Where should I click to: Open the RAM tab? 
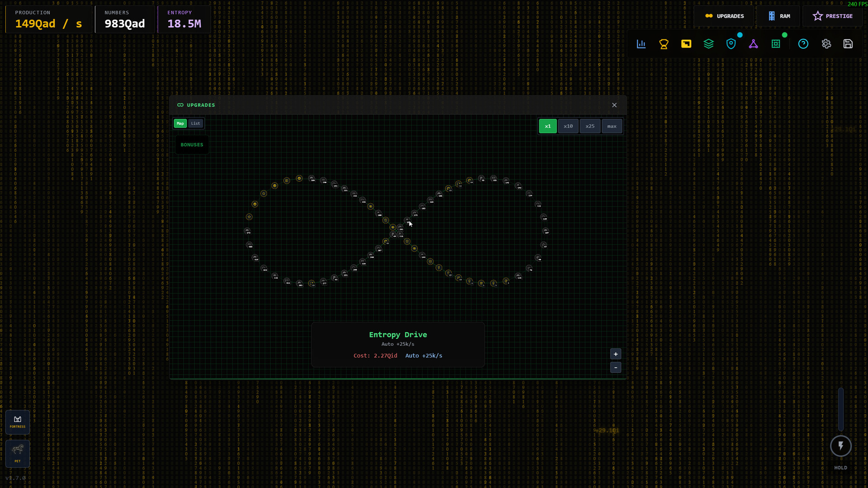pyautogui.click(x=779, y=16)
